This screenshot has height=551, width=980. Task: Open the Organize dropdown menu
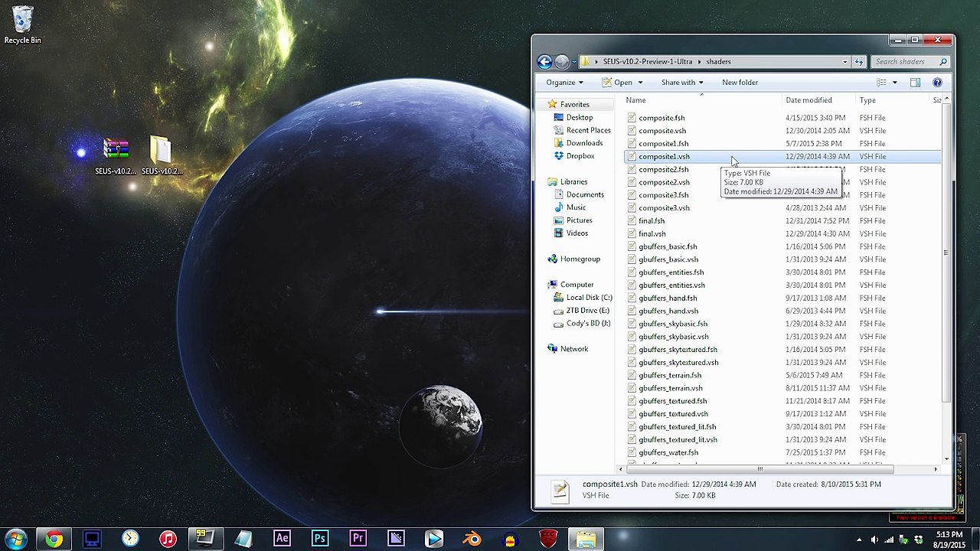pos(564,83)
